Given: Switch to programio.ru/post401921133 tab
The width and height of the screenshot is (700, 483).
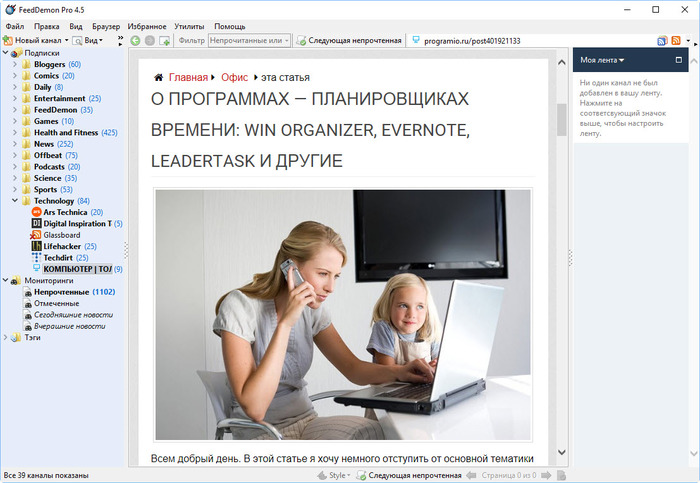Looking at the screenshot, I should tap(467, 41).
